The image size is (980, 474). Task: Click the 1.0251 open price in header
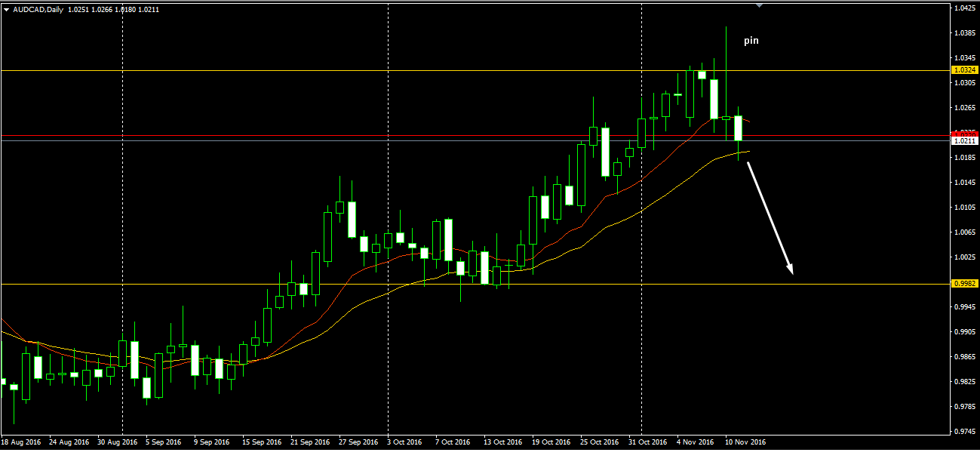[79, 10]
